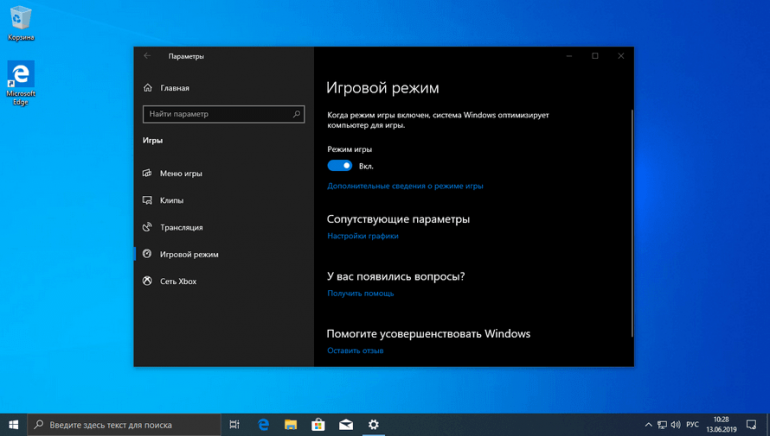The width and height of the screenshot is (770, 436).
Task: Click the search magnifier in Найти параметр
Action: [x=297, y=114]
